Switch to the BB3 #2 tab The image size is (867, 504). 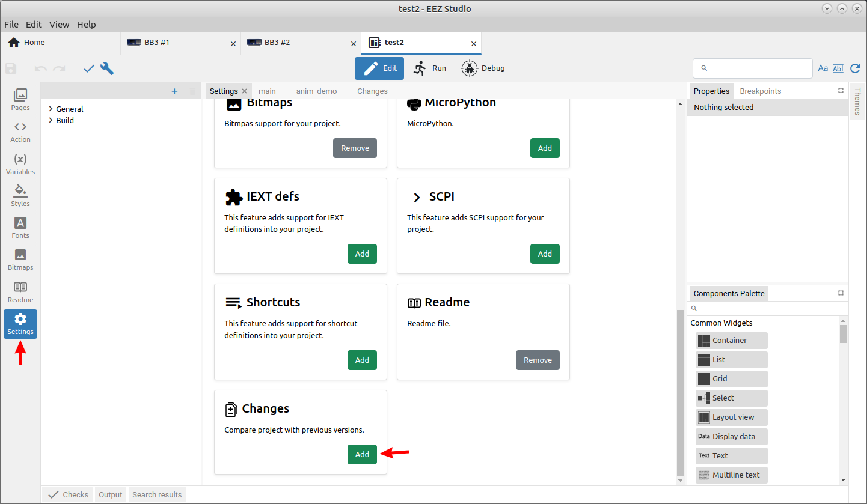point(301,43)
